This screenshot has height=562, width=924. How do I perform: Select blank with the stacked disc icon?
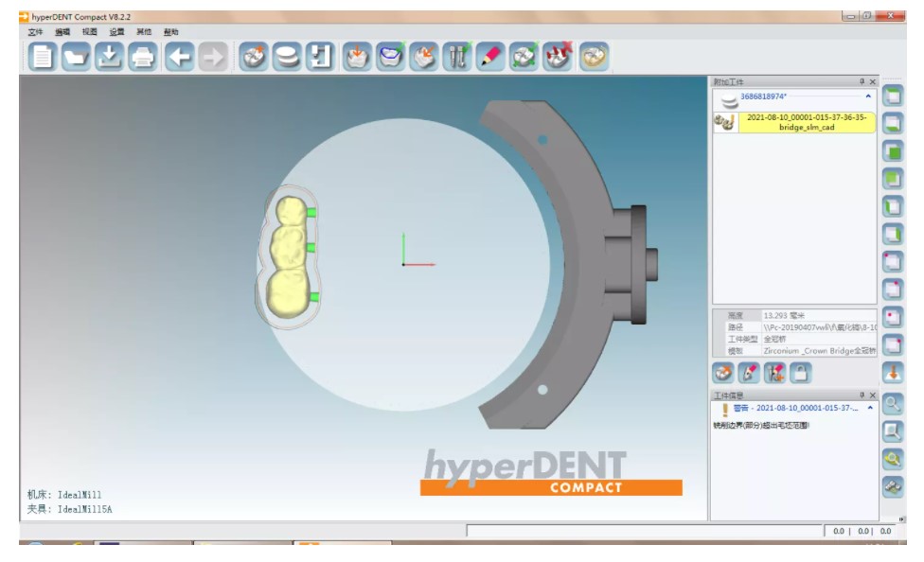(287, 57)
